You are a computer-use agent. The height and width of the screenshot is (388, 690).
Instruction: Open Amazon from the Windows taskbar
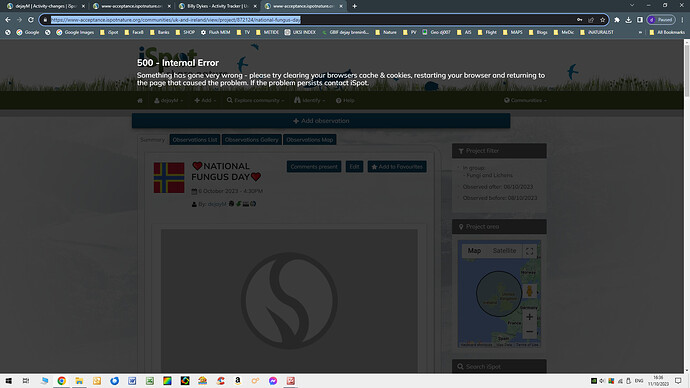pos(238,381)
